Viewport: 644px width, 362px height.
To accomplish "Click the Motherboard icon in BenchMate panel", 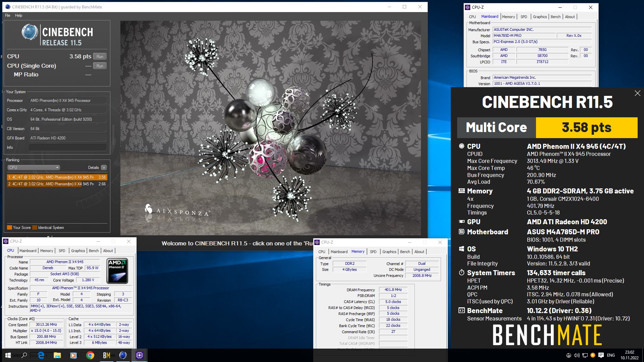I will [462, 232].
